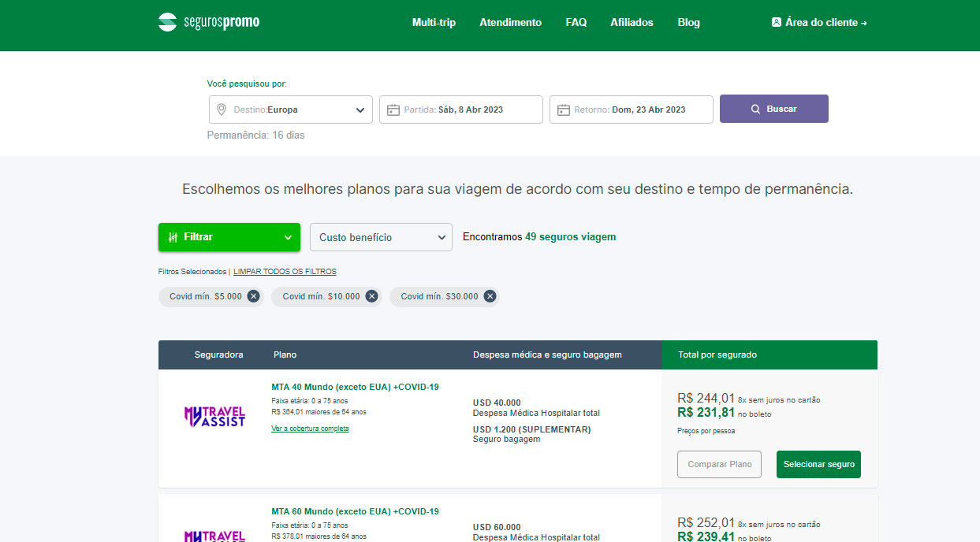This screenshot has height=542, width=980.
Task: Open MTA 40 Mundo (exceto EUA) +COVID-19 plan
Action: click(x=355, y=387)
